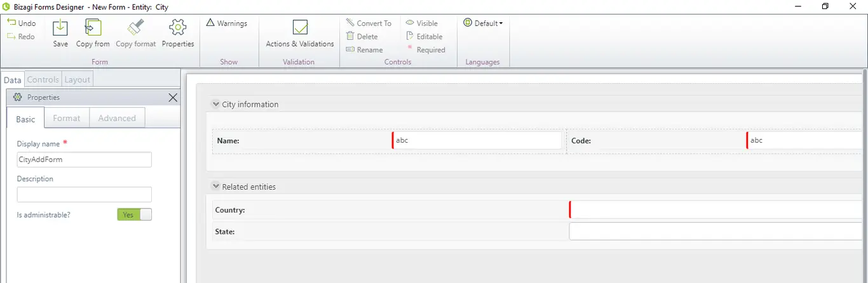The image size is (868, 283).
Task: Open Actions & Validations
Action: (300, 33)
